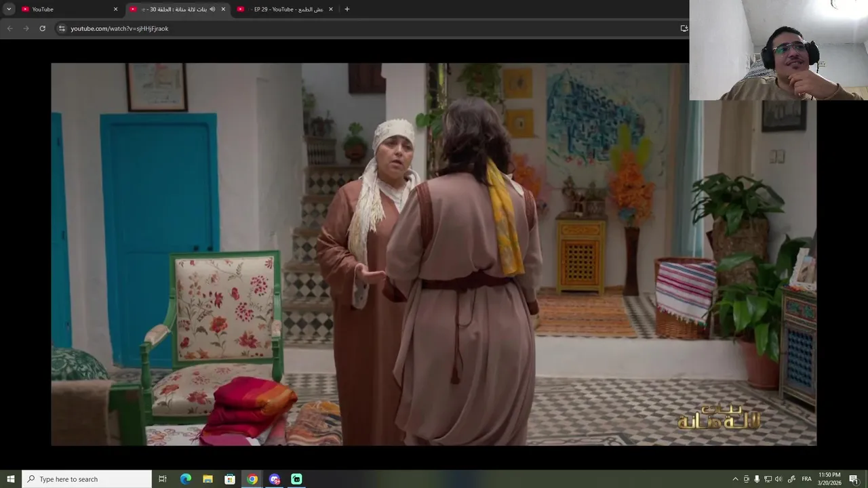Open the tab search dropdown arrow
868x488 pixels.
pyautogui.click(x=9, y=9)
